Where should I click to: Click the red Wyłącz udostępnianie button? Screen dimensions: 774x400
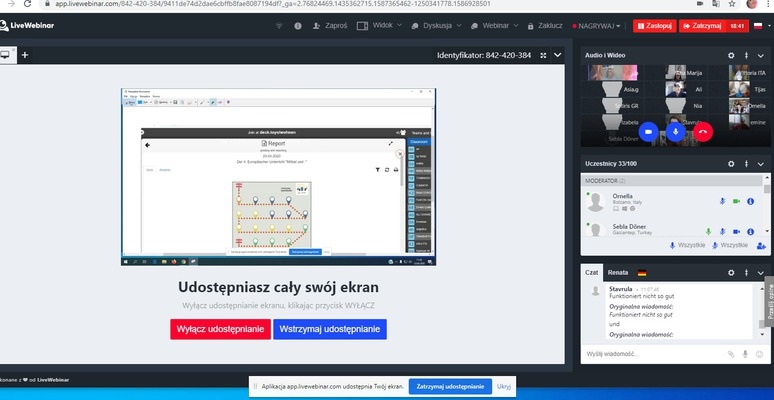(x=220, y=329)
